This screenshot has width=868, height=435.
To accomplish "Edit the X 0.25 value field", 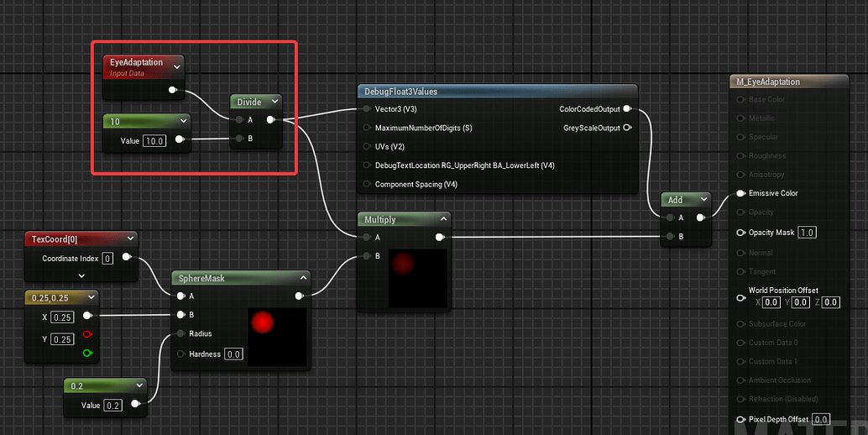I will tap(63, 317).
